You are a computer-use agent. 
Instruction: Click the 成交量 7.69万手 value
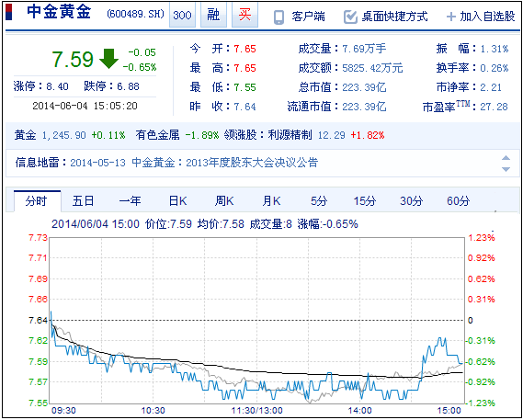364,49
